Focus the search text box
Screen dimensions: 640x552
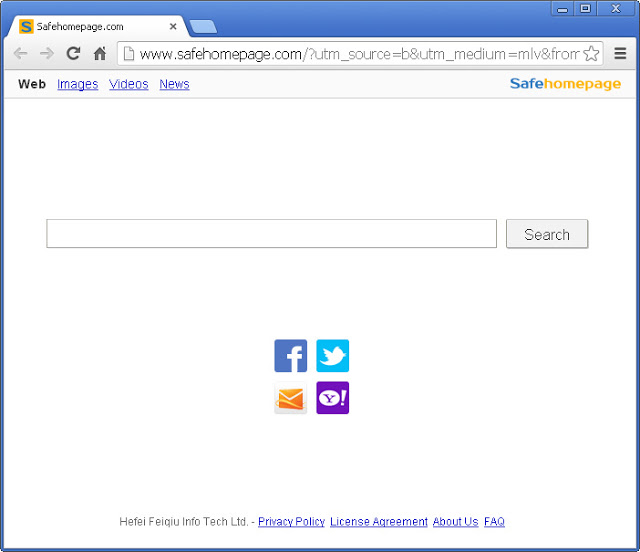pos(271,234)
